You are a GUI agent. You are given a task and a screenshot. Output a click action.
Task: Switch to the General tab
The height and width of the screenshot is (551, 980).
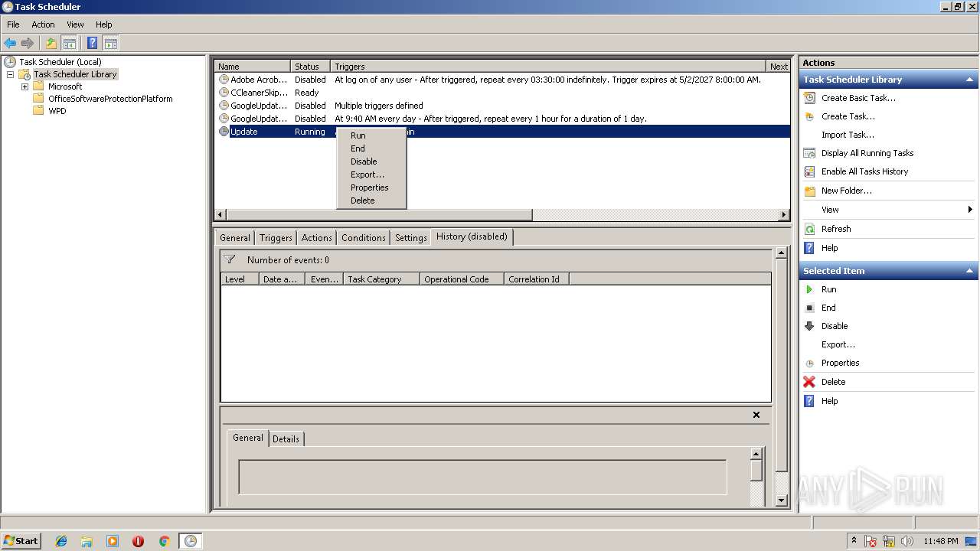point(235,238)
